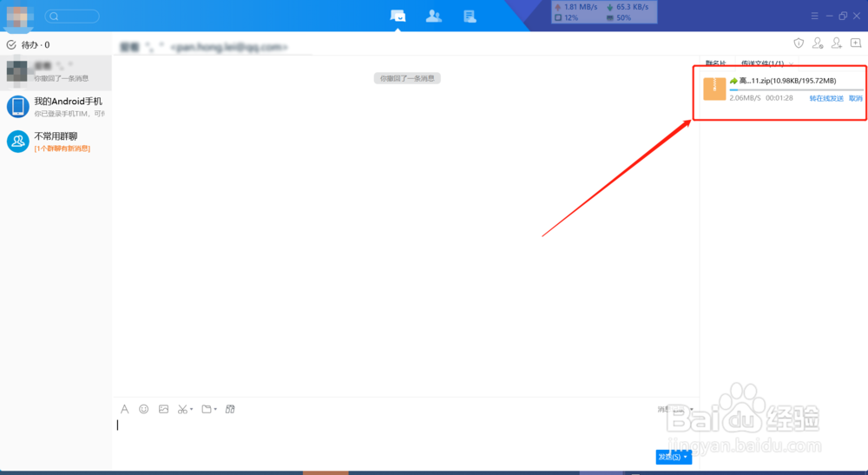This screenshot has width=868, height=475.
Task: Open the Documents tab icon
Action: coord(470,16)
